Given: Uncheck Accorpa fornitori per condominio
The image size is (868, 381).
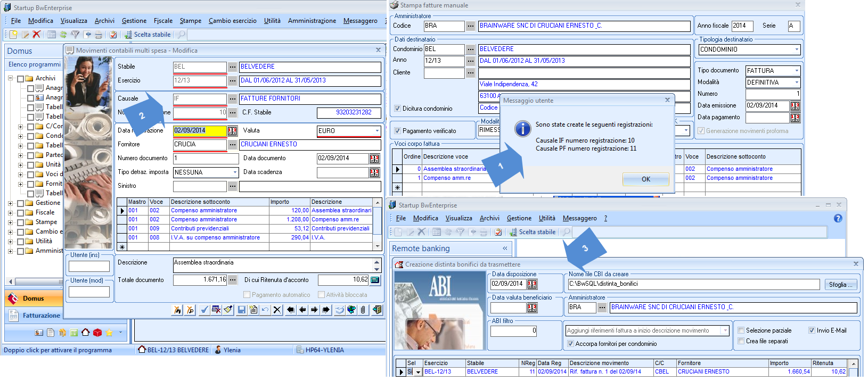Looking at the screenshot, I should click(x=571, y=344).
